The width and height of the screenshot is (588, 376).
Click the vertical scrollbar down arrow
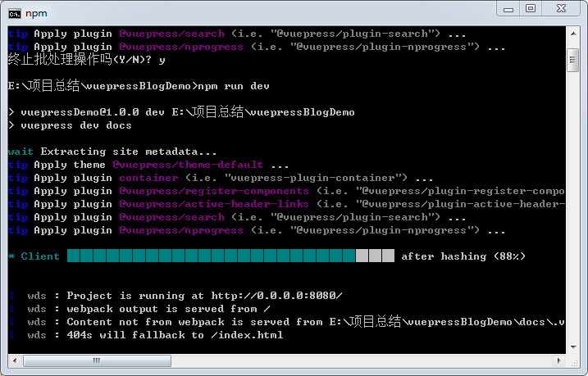click(x=573, y=347)
